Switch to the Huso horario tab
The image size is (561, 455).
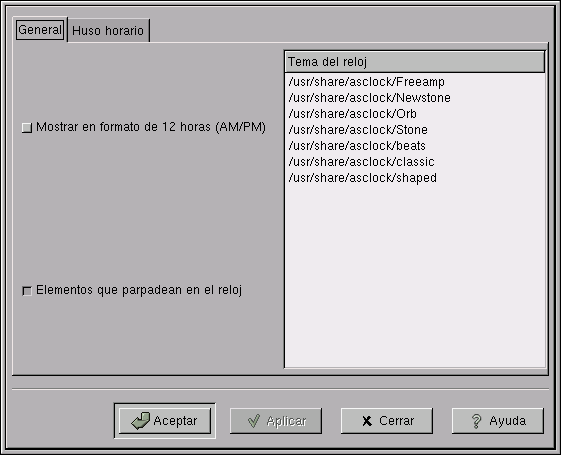pos(108,31)
